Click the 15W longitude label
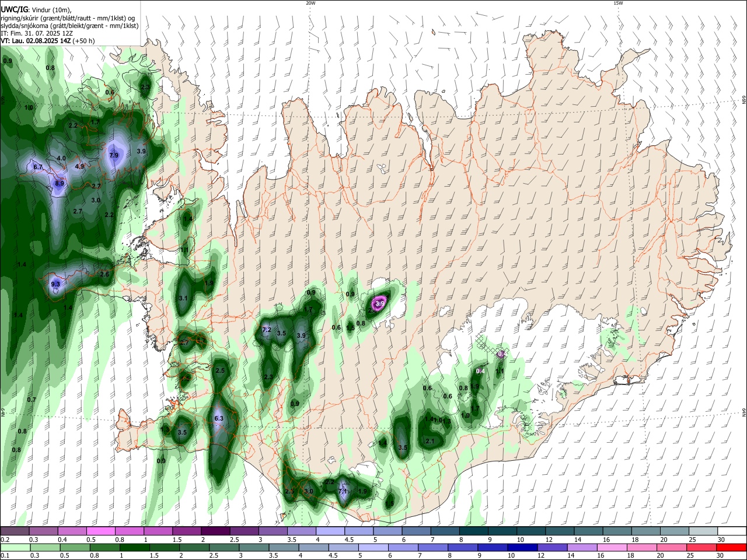Screen dimensions: 747x560 618,3
